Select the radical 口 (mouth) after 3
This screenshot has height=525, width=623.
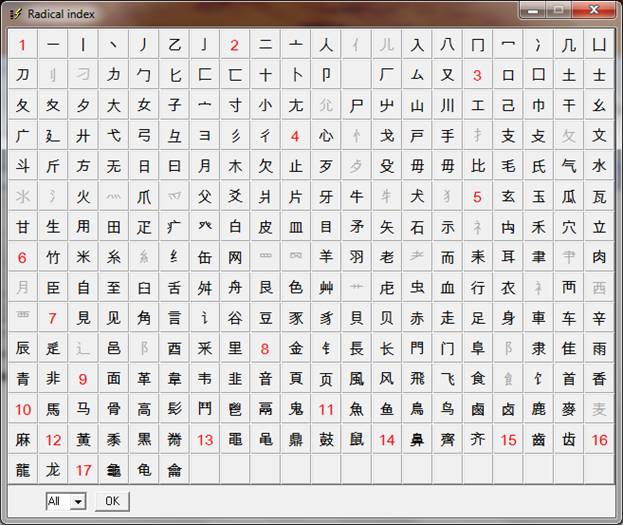pyautogui.click(x=508, y=75)
